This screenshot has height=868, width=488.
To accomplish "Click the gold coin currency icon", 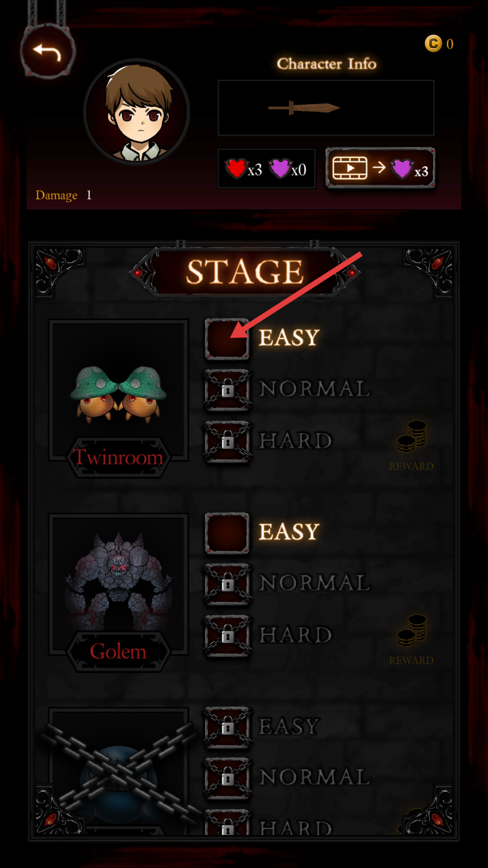I will [433, 43].
